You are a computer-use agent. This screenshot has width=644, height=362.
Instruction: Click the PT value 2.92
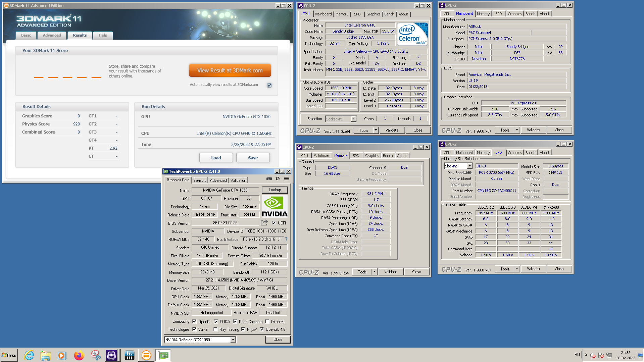pos(113,148)
